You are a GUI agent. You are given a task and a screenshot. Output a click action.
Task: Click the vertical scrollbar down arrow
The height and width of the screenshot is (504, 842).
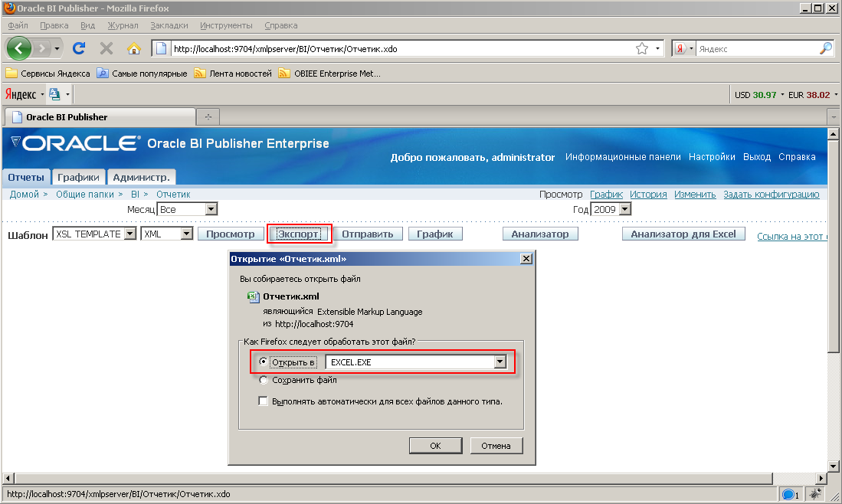coord(834,466)
